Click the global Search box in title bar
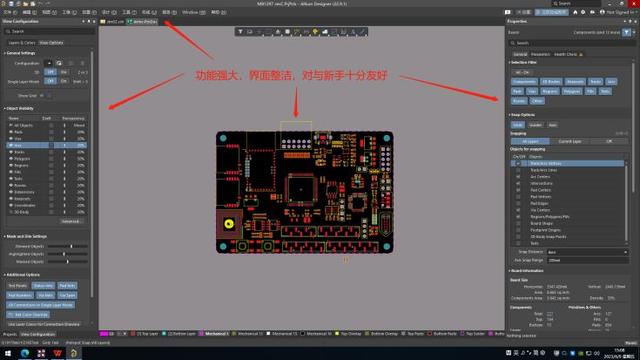The image size is (640, 360). 577,3
